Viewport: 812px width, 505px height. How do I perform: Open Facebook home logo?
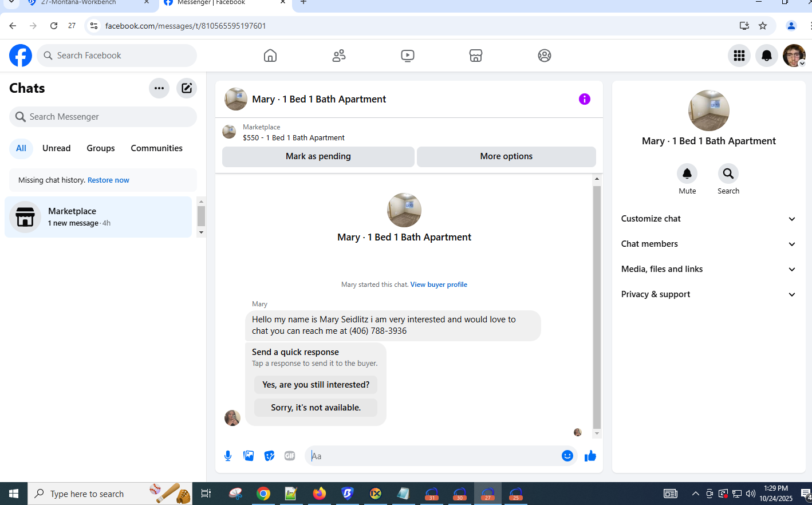pos(21,56)
